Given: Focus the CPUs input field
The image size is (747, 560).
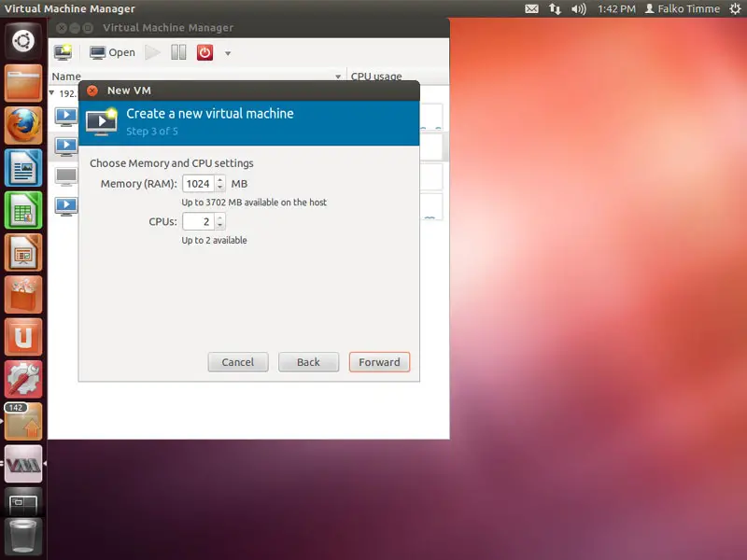Looking at the screenshot, I should tap(198, 221).
